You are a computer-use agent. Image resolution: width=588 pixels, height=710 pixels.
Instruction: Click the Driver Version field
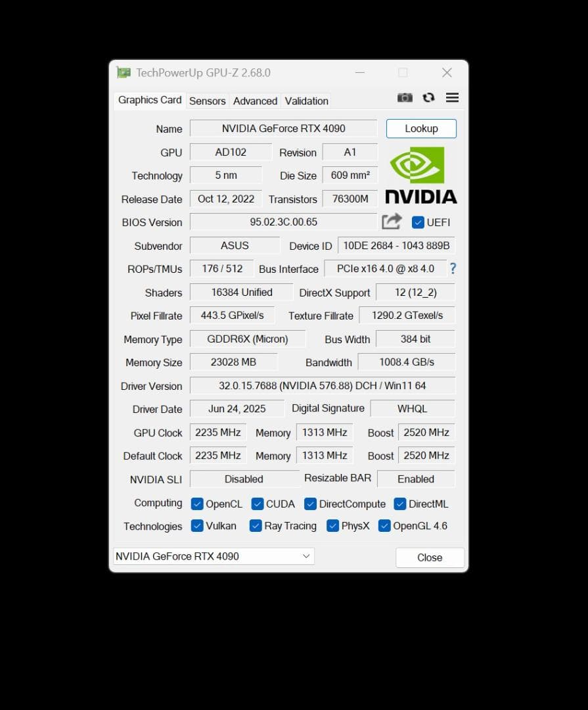pos(321,385)
